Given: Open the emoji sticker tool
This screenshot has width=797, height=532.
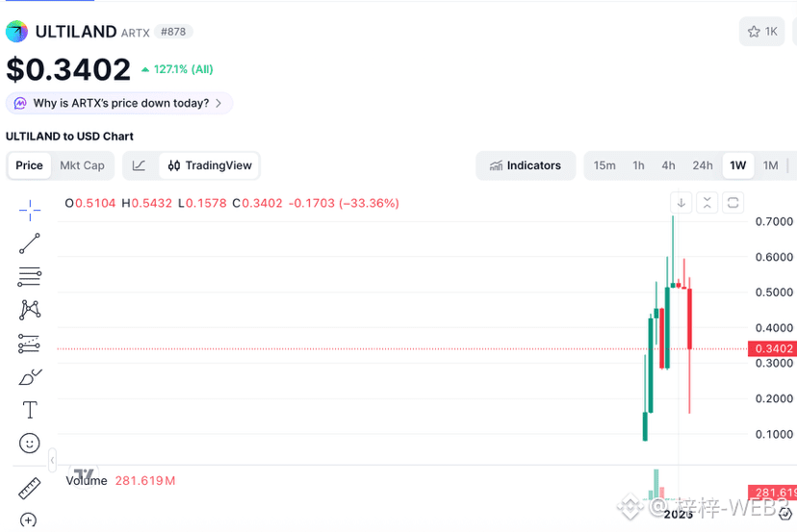Looking at the screenshot, I should coord(30,443).
